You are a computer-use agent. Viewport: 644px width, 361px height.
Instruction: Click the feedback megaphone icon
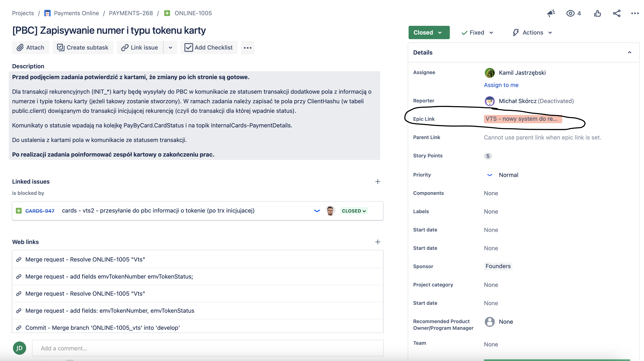551,13
